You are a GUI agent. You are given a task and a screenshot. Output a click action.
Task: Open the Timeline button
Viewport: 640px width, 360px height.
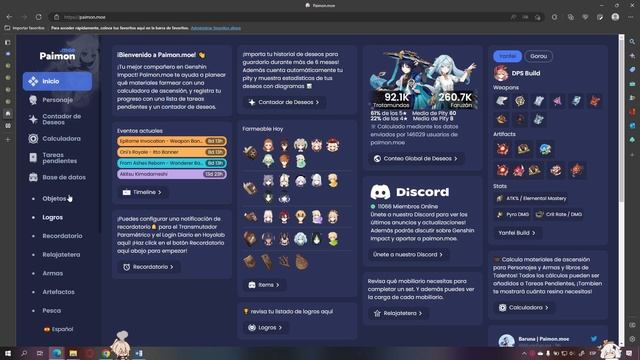142,192
